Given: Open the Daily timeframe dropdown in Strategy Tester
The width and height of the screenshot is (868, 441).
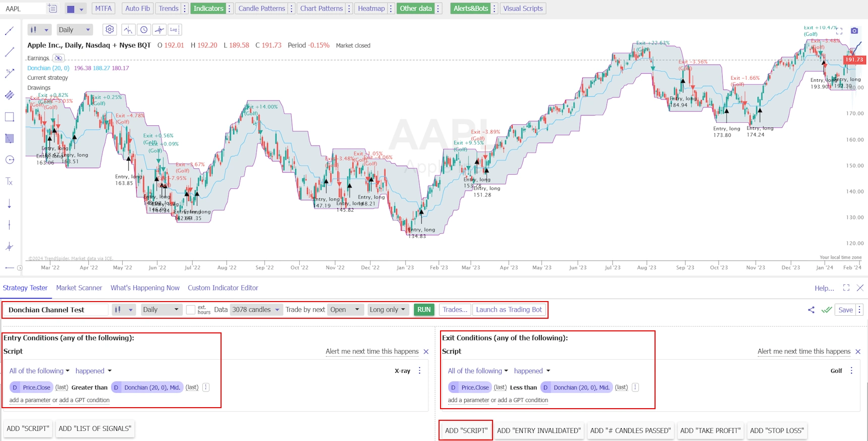Looking at the screenshot, I should (160, 310).
